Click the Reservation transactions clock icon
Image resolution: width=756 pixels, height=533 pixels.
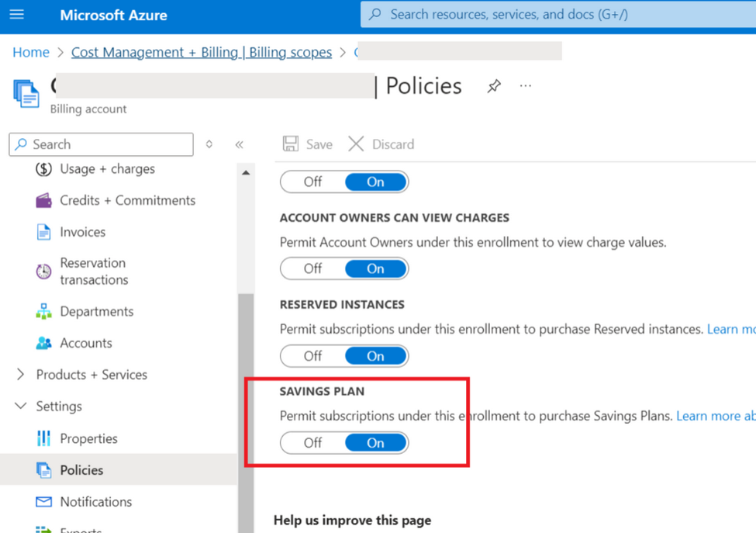tap(43, 272)
